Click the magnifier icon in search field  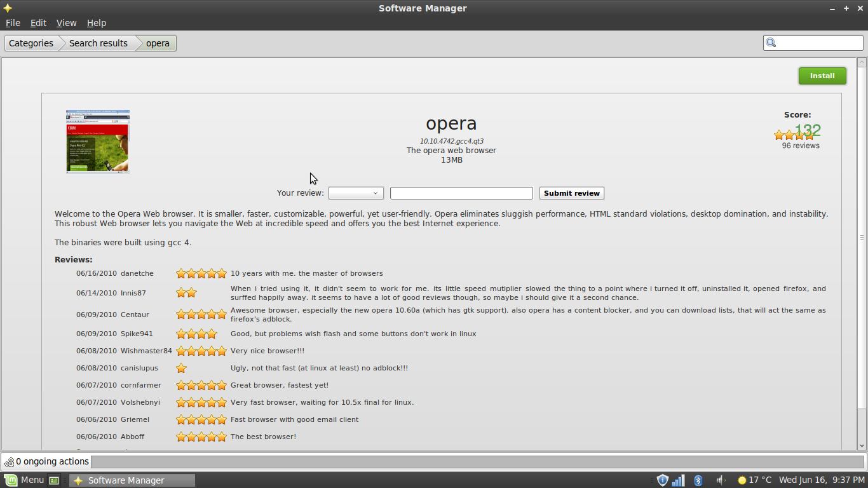pyautogui.click(x=771, y=43)
